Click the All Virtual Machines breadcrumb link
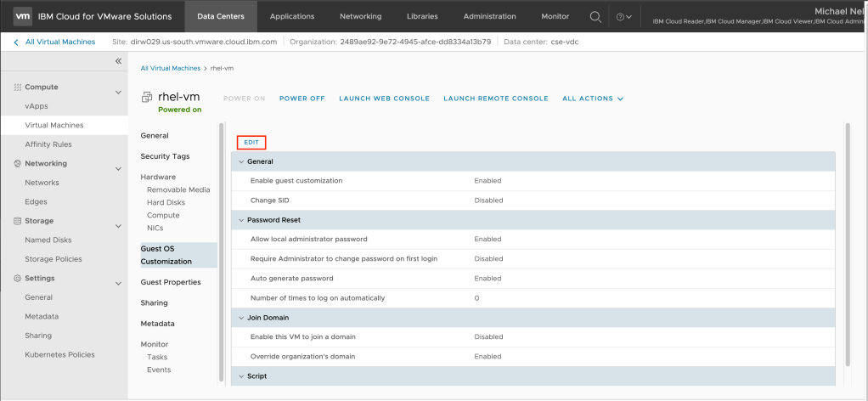Image resolution: width=868 pixels, height=401 pixels. 170,68
